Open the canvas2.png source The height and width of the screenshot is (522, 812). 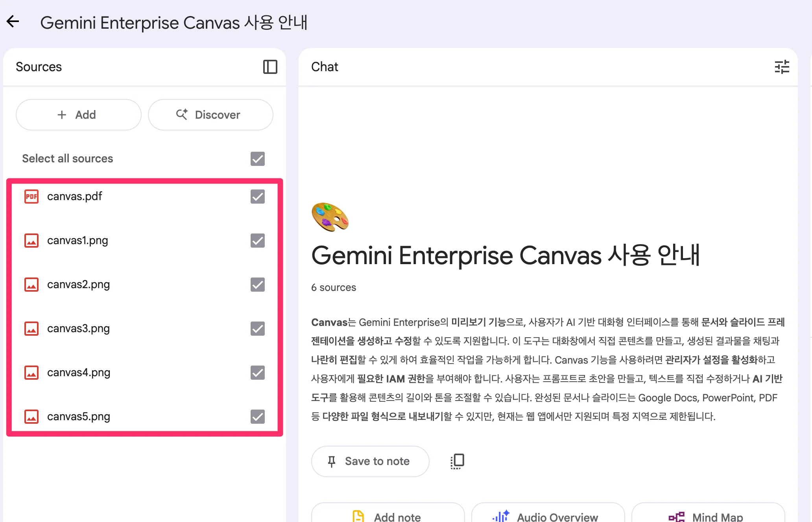pos(78,285)
